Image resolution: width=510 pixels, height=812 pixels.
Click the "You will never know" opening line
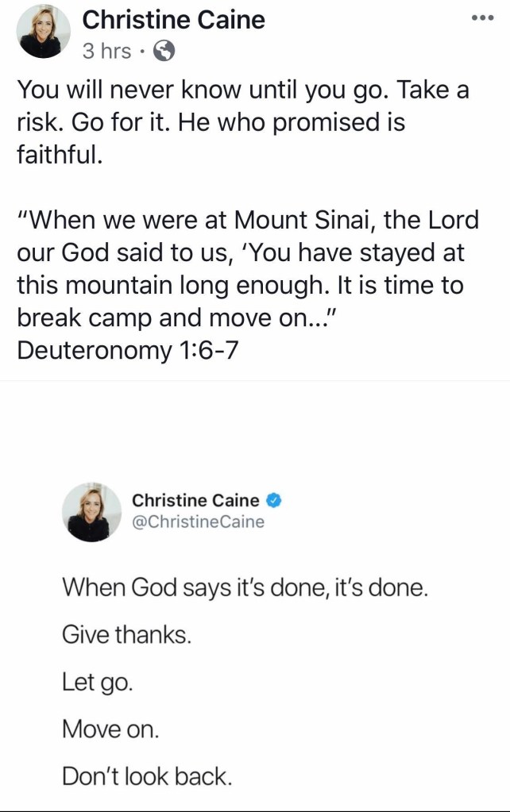click(x=242, y=89)
